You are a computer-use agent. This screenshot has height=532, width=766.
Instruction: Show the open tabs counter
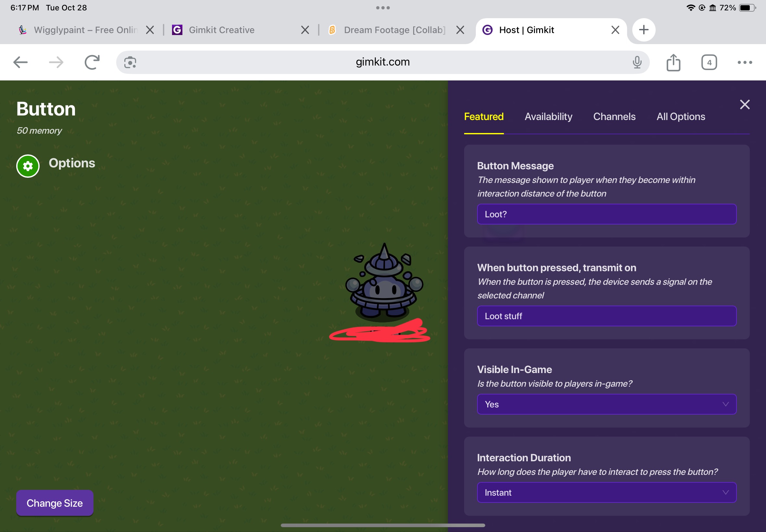[709, 62]
